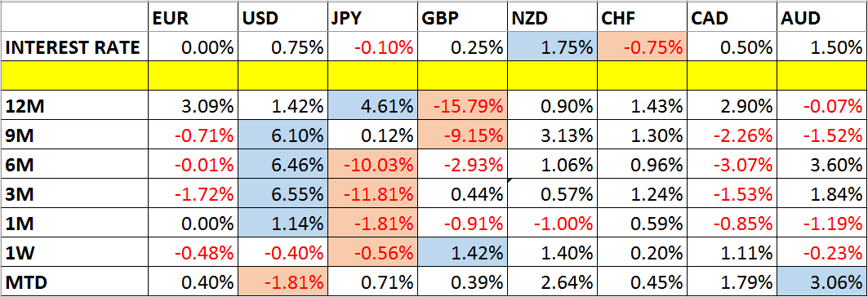Click the yellow cell under JPY
Image resolution: width=868 pixels, height=297 pixels.
tap(372, 77)
